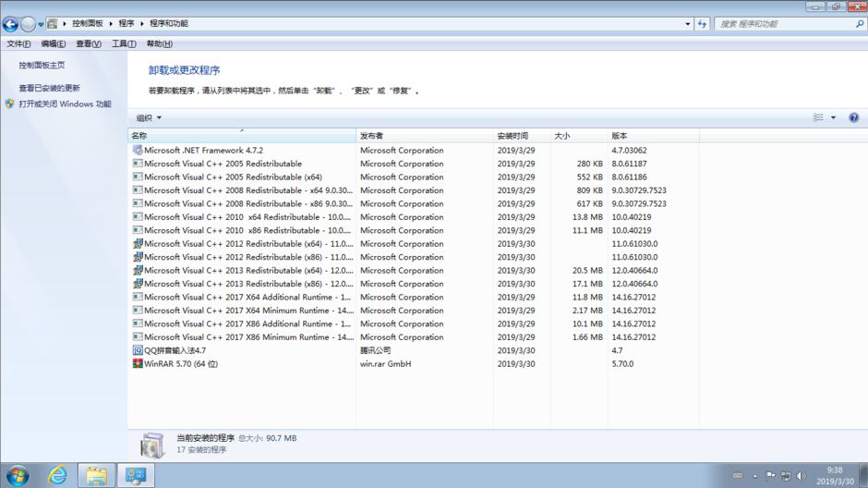Click the search programs input field

[784, 24]
